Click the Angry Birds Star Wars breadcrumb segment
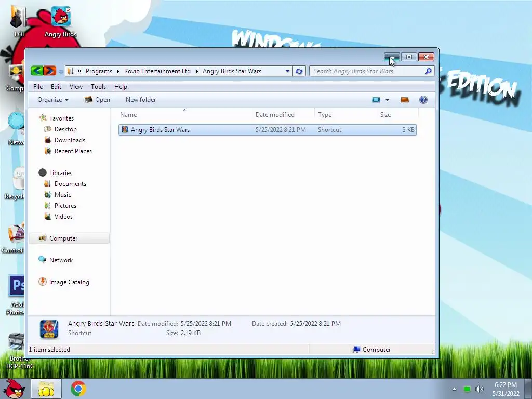Viewport: 532px width, 399px height. click(232, 71)
